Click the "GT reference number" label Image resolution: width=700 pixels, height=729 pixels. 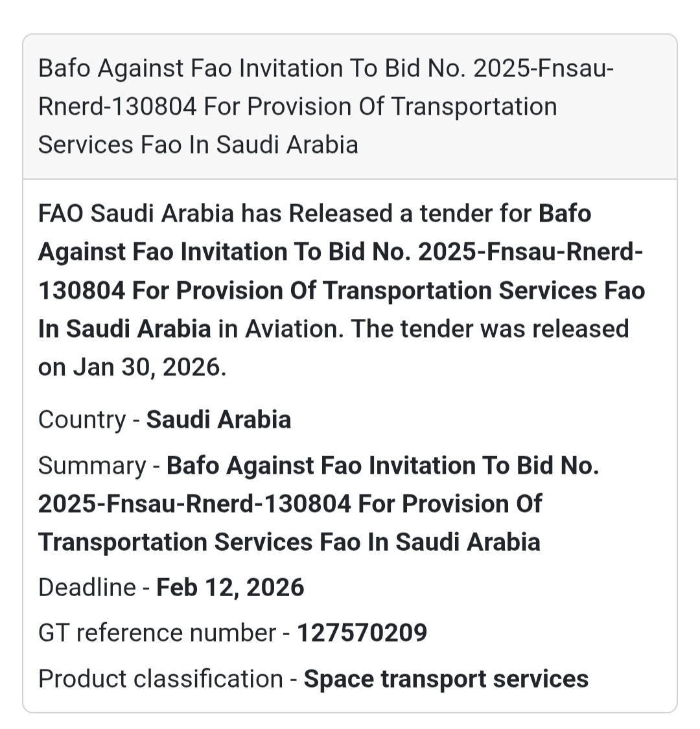pos(157,632)
